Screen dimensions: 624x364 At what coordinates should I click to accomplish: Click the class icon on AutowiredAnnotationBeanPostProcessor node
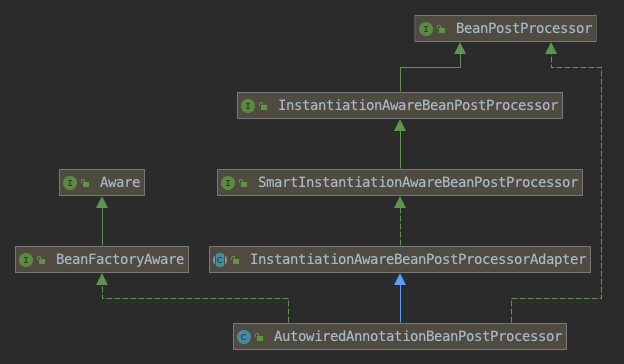[244, 337]
